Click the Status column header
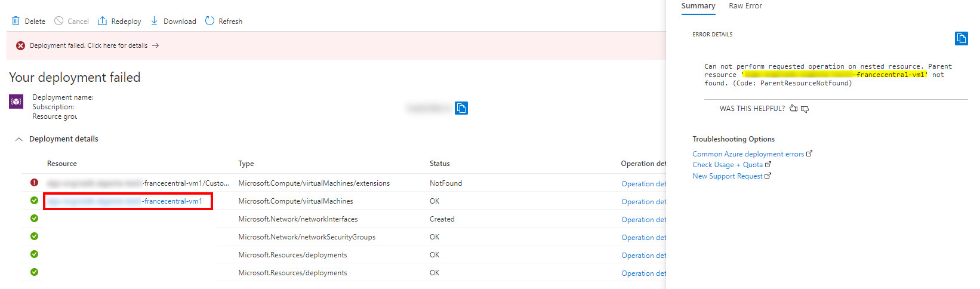Image resolution: width=980 pixels, height=289 pixels. (x=440, y=164)
